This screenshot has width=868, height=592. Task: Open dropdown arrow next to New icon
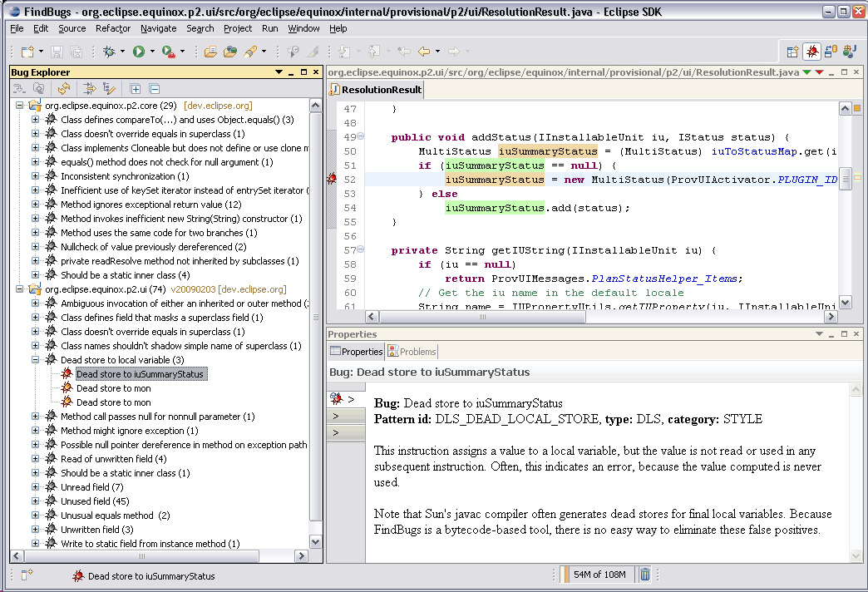click(x=41, y=52)
